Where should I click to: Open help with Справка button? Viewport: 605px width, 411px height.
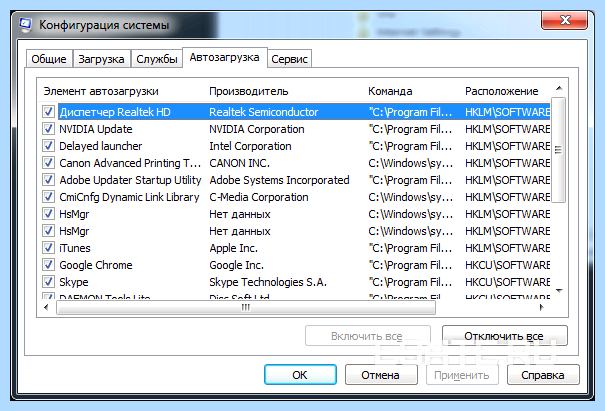point(543,375)
